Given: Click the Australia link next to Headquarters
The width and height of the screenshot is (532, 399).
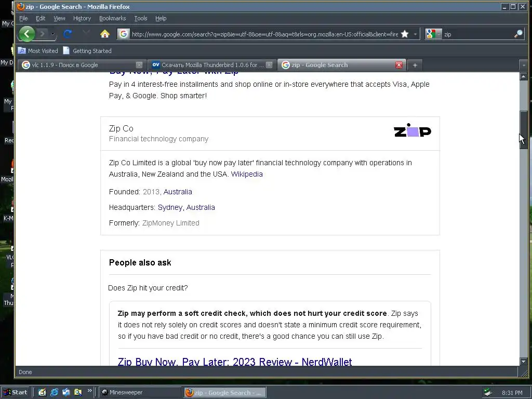Looking at the screenshot, I should (x=201, y=207).
